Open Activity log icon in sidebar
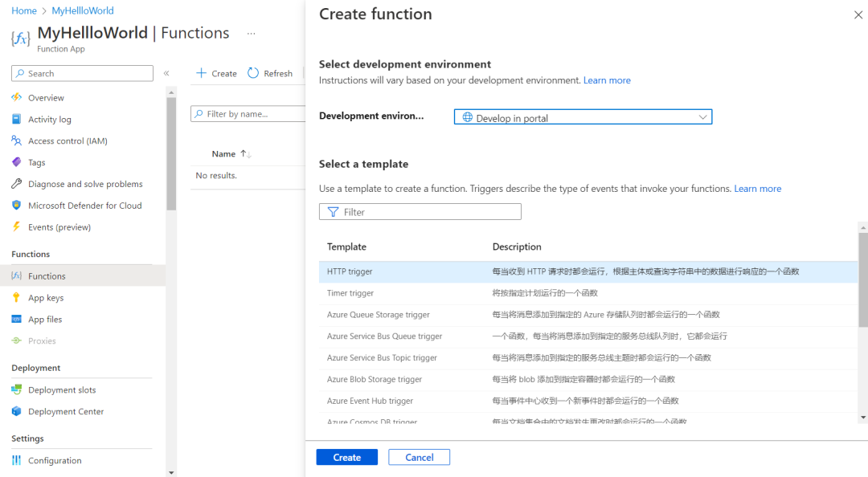Viewport: 868px width, 477px height. (16, 119)
